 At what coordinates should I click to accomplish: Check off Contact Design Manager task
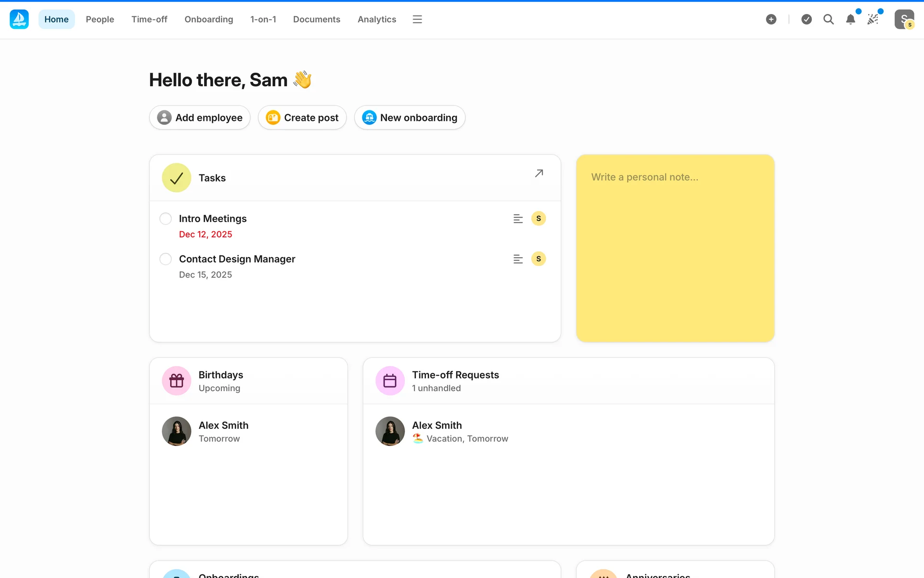166,259
